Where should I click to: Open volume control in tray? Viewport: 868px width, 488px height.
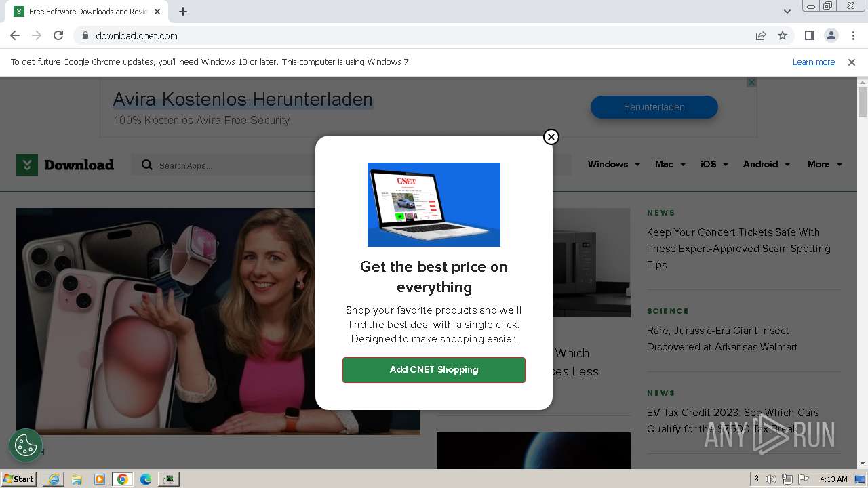(x=771, y=479)
